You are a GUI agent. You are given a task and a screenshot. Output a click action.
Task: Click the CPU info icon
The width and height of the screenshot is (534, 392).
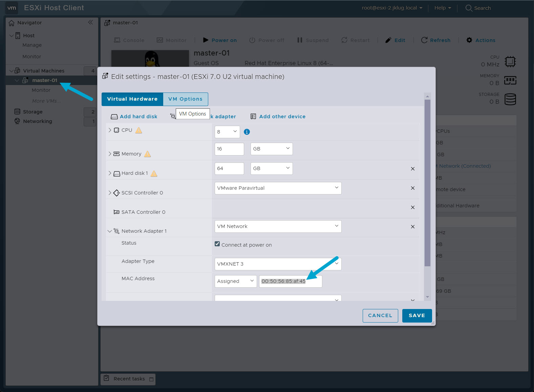[x=247, y=132]
